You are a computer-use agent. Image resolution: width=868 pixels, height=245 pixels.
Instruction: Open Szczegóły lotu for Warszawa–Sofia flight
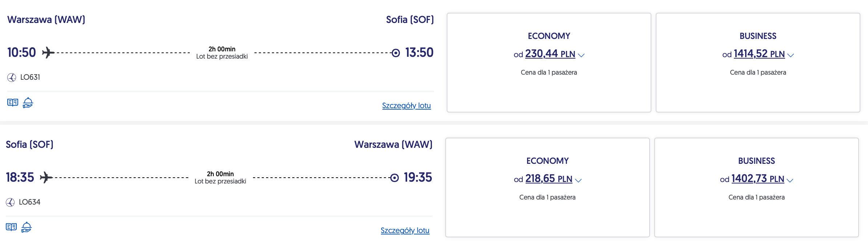pyautogui.click(x=406, y=106)
